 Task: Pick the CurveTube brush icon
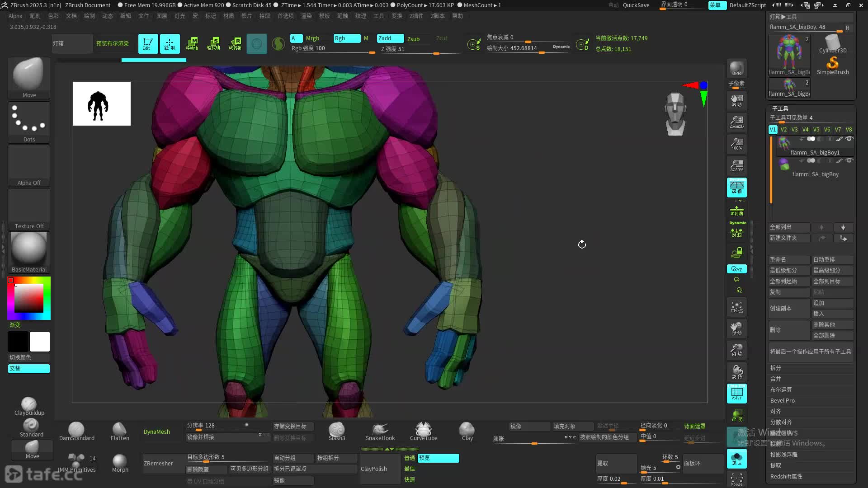click(x=423, y=431)
